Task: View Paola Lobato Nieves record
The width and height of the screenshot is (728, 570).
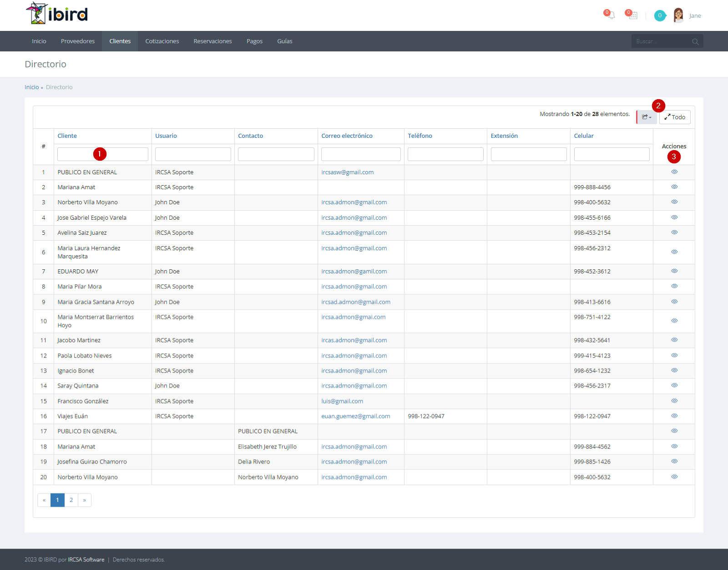Action: 674,355
